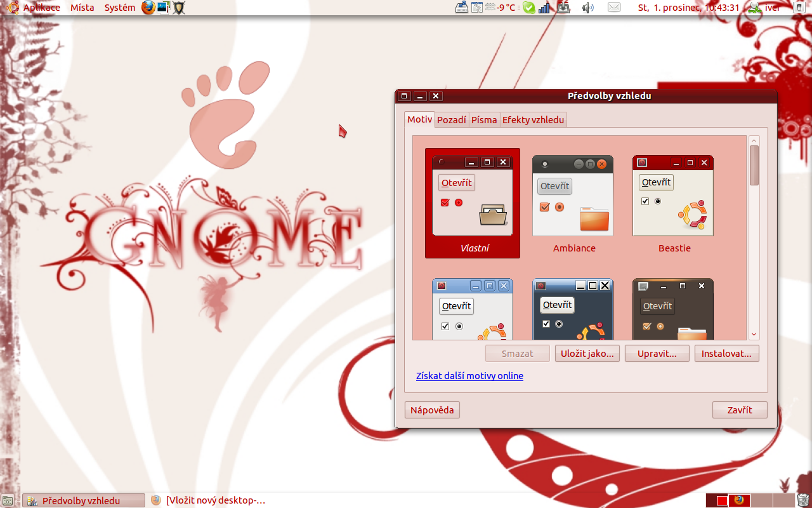The height and width of the screenshot is (508, 812).
Task: Open Upravit... theme customization
Action: [657, 354]
